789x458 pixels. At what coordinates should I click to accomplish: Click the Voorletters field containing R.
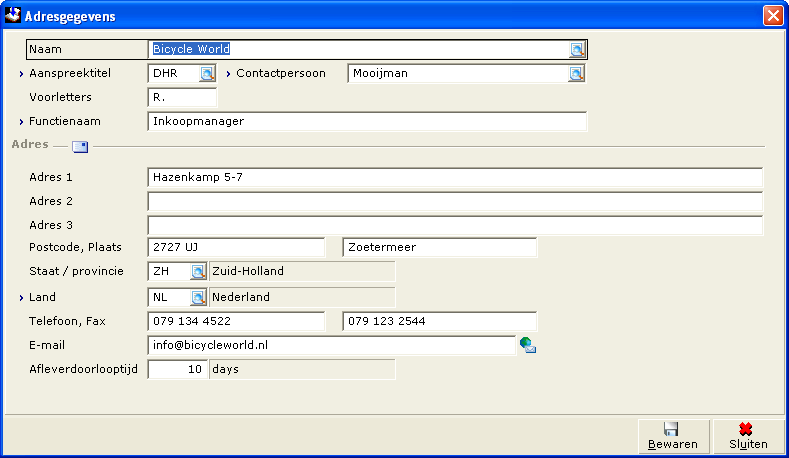tap(182, 98)
